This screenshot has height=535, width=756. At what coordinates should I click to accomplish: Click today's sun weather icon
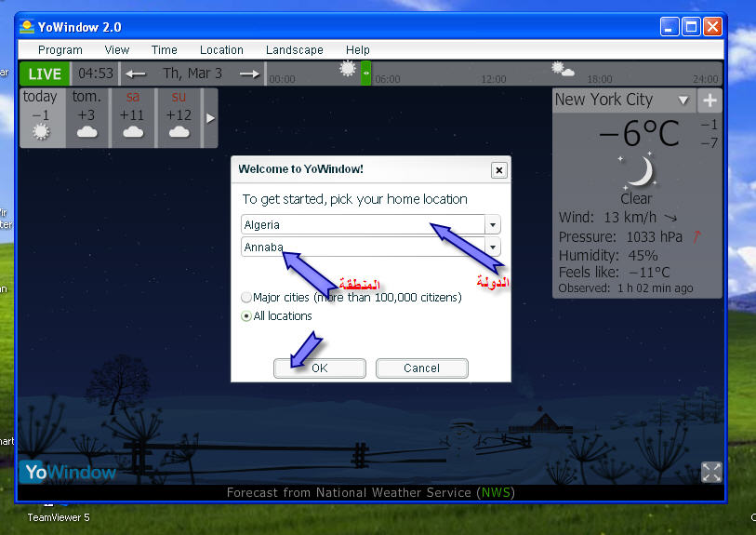click(41, 132)
